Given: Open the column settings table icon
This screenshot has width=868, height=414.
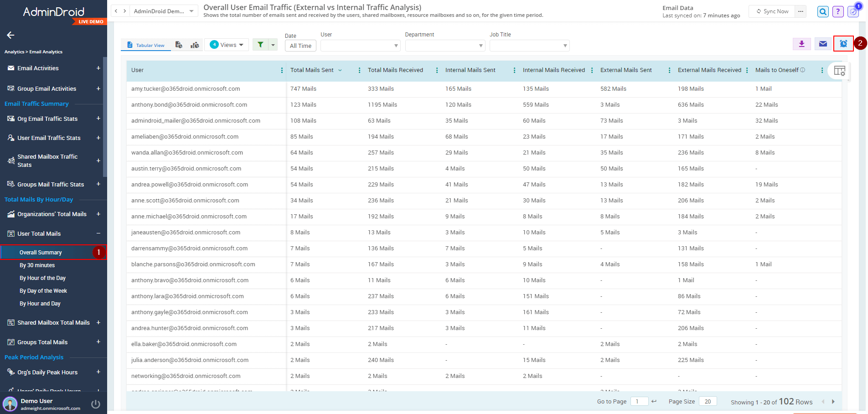Looking at the screenshot, I should (839, 71).
